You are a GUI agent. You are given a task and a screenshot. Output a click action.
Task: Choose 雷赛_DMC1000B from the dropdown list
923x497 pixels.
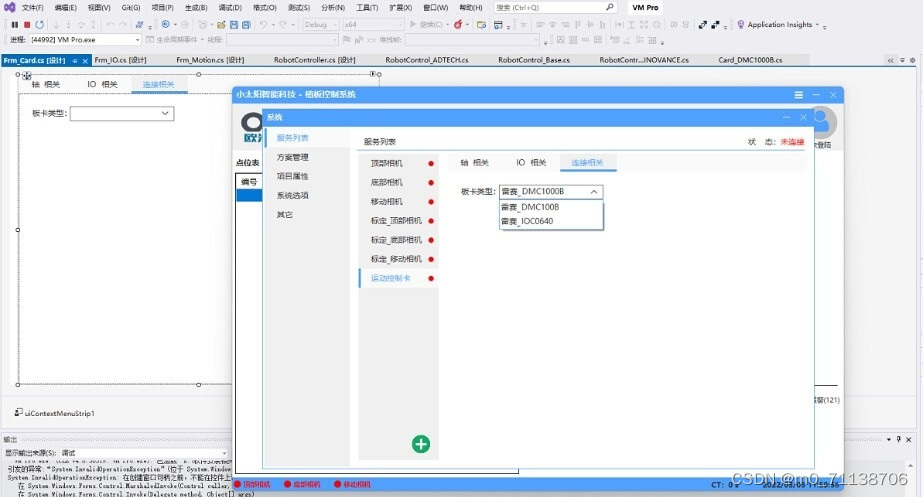pyautogui.click(x=551, y=207)
